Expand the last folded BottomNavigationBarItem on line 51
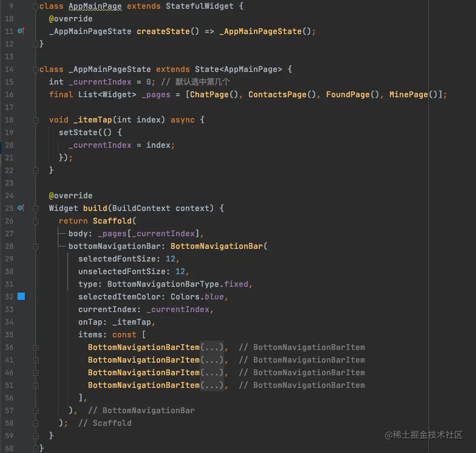The height and width of the screenshot is (453, 476). coord(35,385)
